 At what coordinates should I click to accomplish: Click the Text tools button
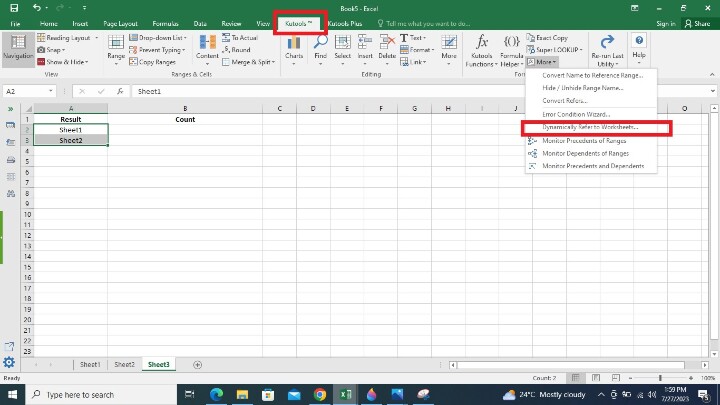(413, 38)
